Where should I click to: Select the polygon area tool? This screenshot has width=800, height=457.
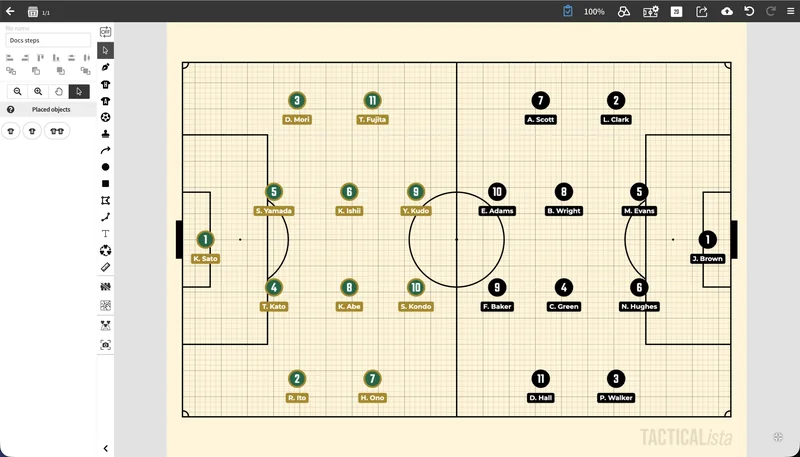pyautogui.click(x=106, y=200)
